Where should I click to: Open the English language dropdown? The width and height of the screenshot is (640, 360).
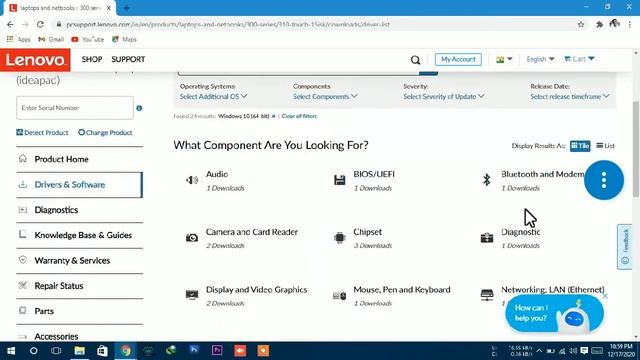540,60
